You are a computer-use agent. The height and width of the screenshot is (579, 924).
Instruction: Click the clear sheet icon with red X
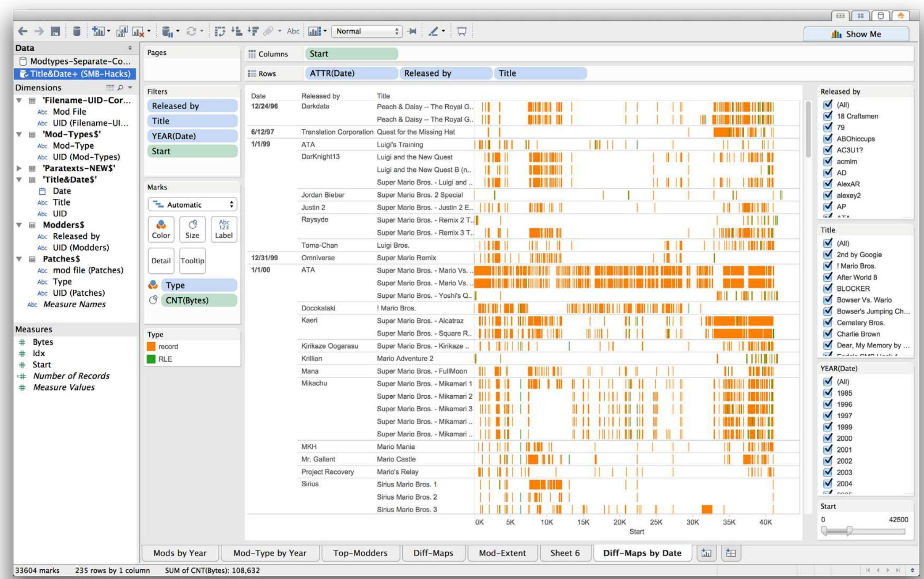click(x=139, y=31)
